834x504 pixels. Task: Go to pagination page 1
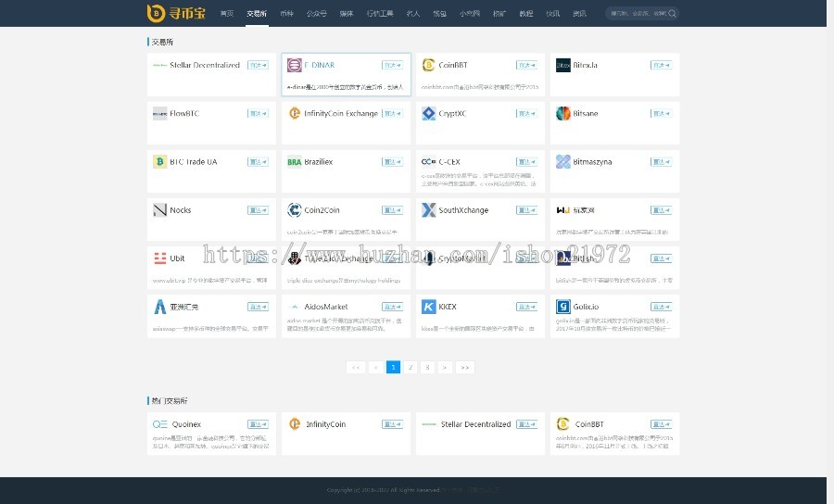tap(393, 368)
